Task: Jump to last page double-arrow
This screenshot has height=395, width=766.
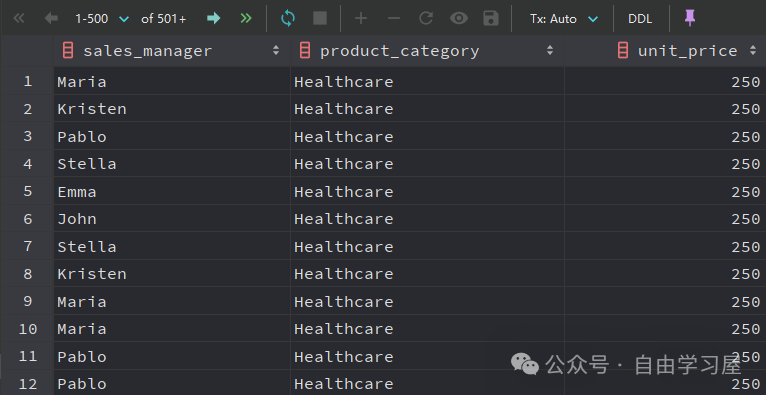Action: (x=246, y=19)
